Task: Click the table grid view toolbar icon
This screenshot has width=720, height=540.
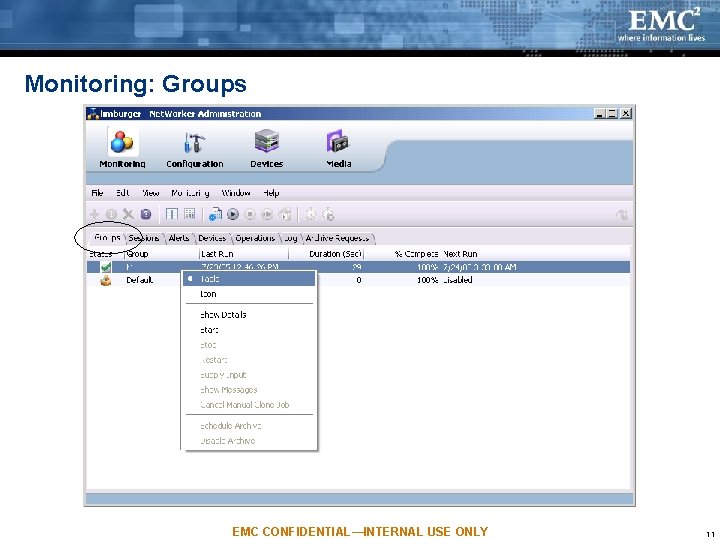Action: 189,214
